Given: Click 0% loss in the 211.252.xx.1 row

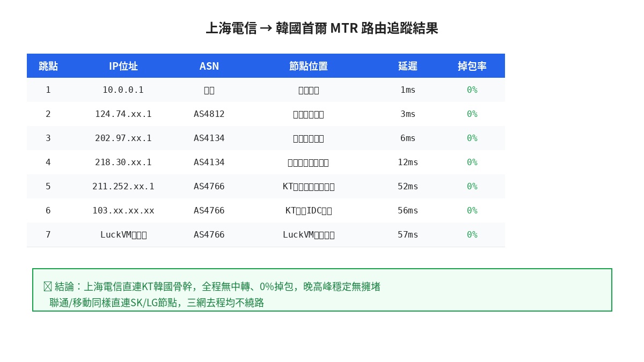Looking at the screenshot, I should (472, 187).
